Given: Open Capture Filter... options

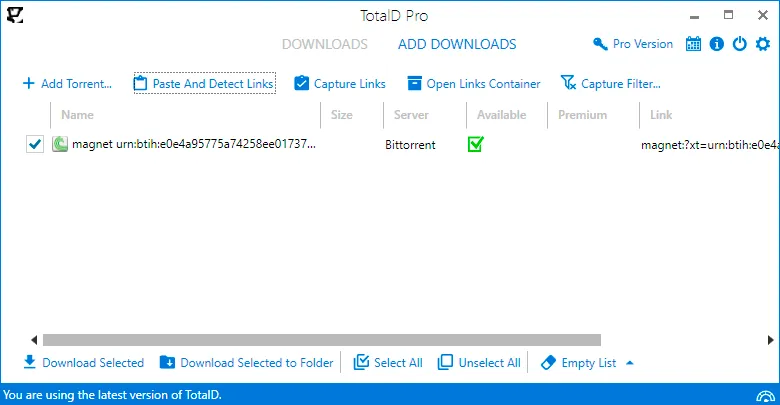Looking at the screenshot, I should [611, 84].
